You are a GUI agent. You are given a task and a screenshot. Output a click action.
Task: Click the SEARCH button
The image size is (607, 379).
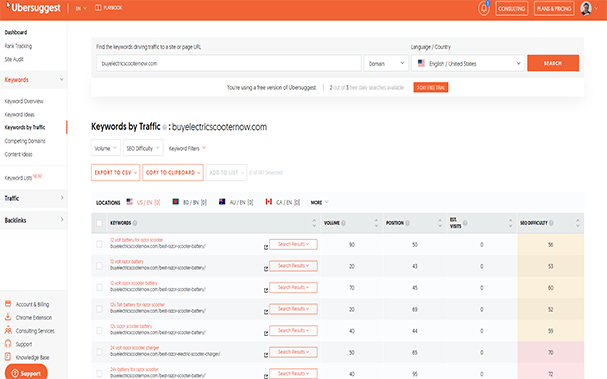coord(553,63)
